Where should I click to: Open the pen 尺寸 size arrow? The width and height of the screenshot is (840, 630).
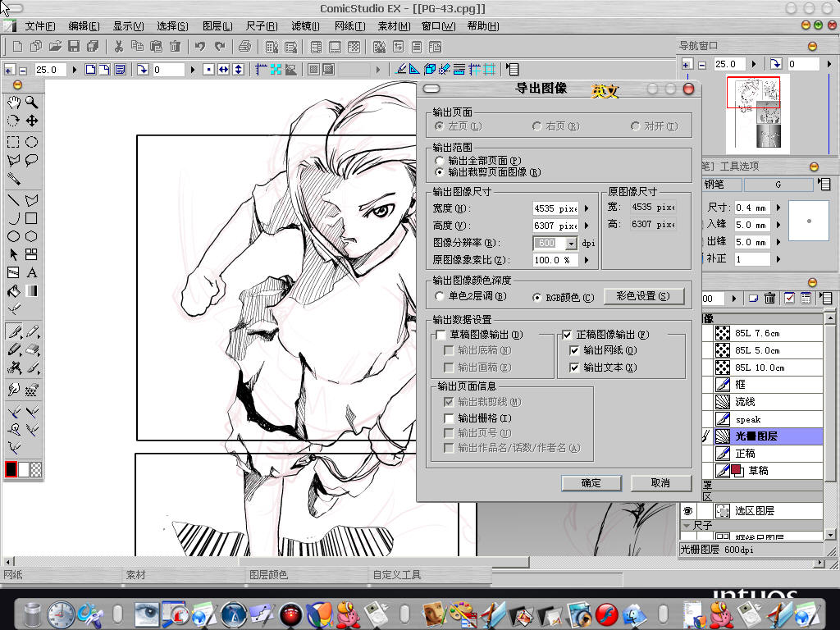pos(778,208)
